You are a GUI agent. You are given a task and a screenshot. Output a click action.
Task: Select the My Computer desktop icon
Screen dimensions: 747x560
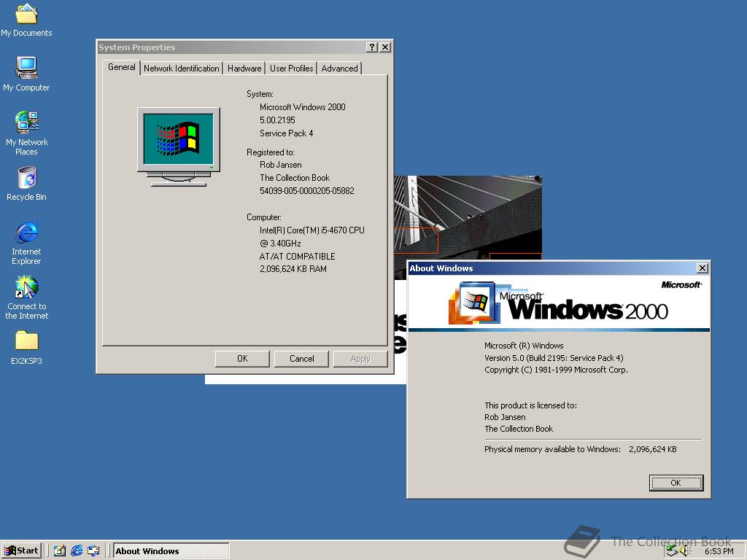pyautogui.click(x=26, y=74)
